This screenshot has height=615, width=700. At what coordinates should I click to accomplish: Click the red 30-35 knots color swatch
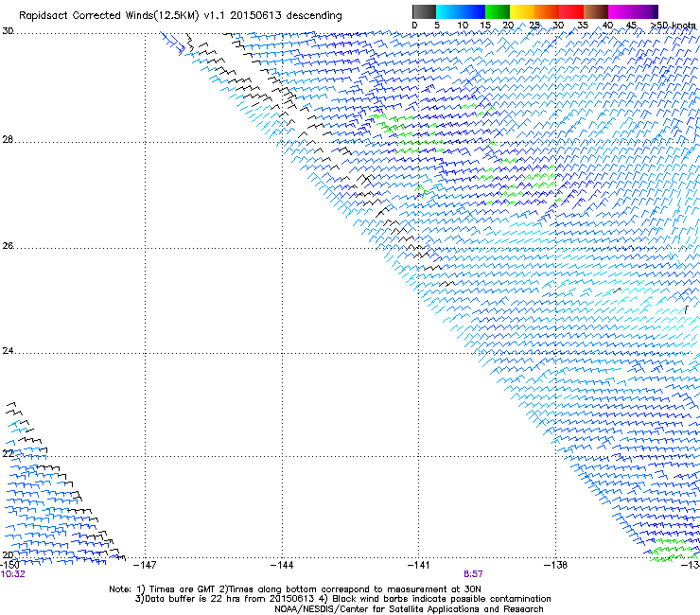point(571,11)
